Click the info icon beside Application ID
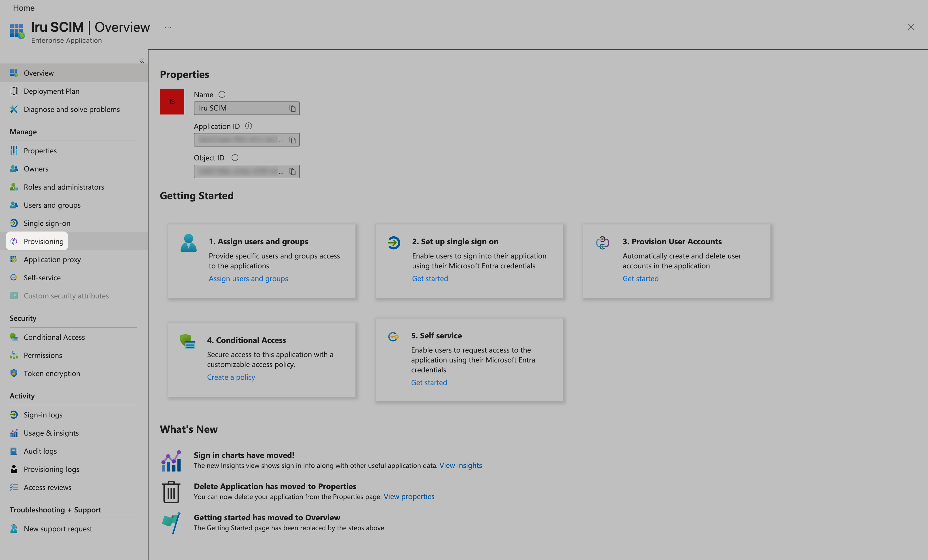The width and height of the screenshot is (928, 560). (x=249, y=126)
